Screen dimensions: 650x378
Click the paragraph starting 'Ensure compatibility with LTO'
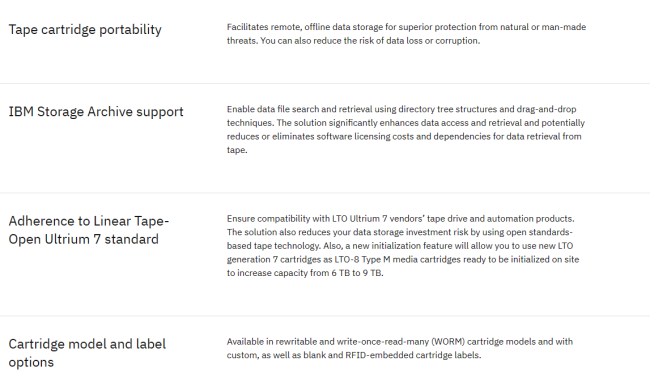point(403,246)
